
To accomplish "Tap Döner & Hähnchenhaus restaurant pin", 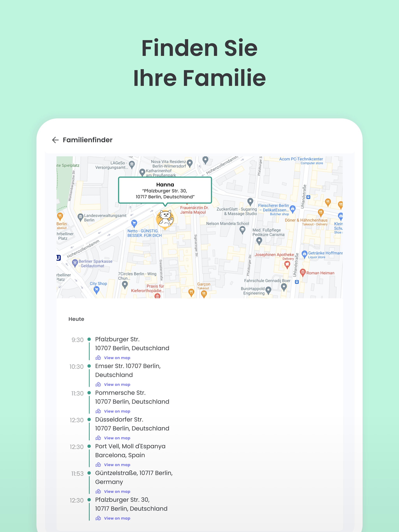I will [x=320, y=213].
